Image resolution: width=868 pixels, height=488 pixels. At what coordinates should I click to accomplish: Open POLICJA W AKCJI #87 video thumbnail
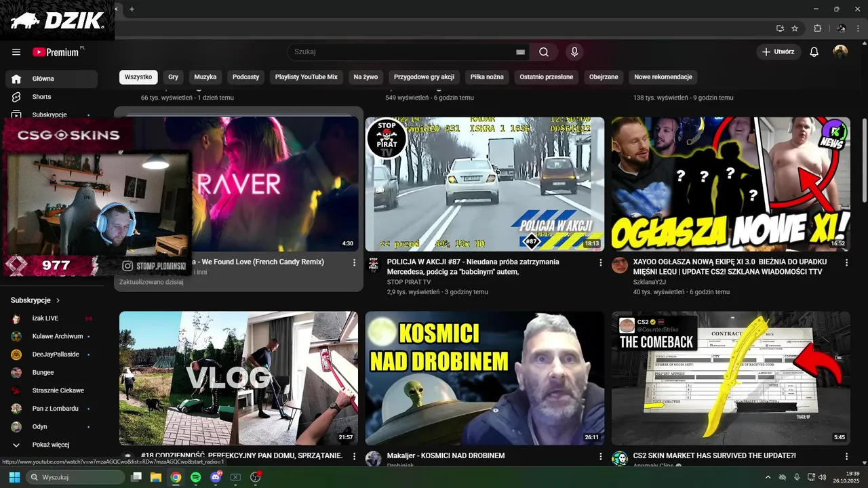[x=484, y=184]
